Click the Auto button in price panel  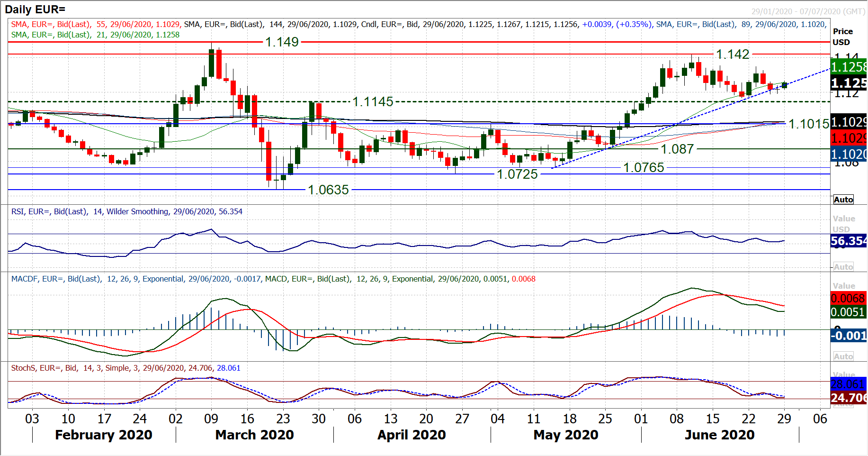click(843, 200)
